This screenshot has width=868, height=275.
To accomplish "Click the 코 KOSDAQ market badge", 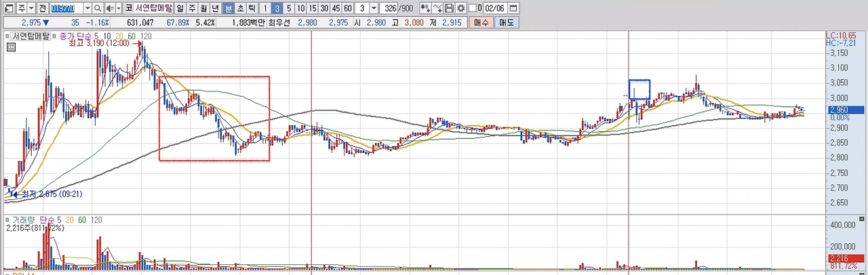I will 129,8.
